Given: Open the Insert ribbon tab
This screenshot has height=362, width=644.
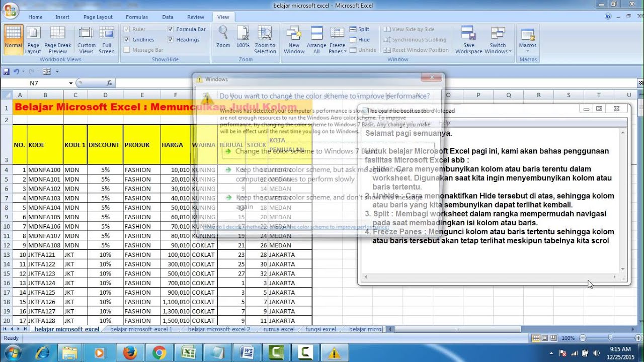Looking at the screenshot, I should tap(62, 17).
